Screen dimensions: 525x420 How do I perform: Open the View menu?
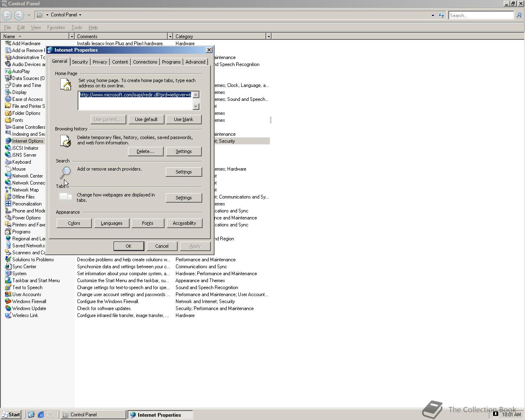(x=36, y=27)
